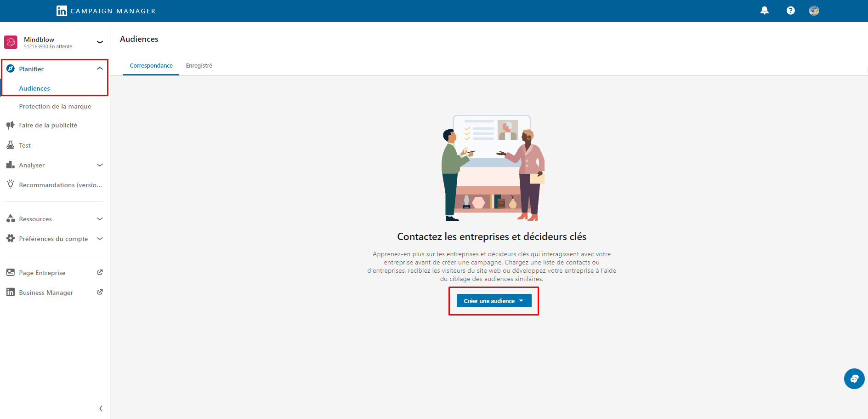The image size is (868, 419).
Task: Click the Page Entreprise icon
Action: (11, 272)
